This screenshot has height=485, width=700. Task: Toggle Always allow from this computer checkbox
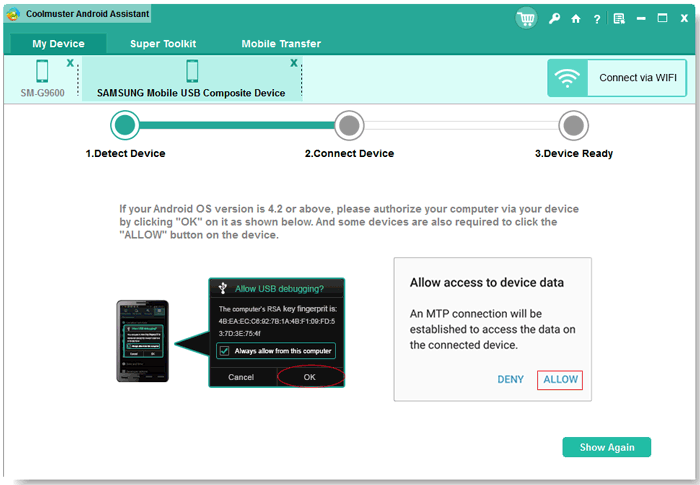point(224,351)
